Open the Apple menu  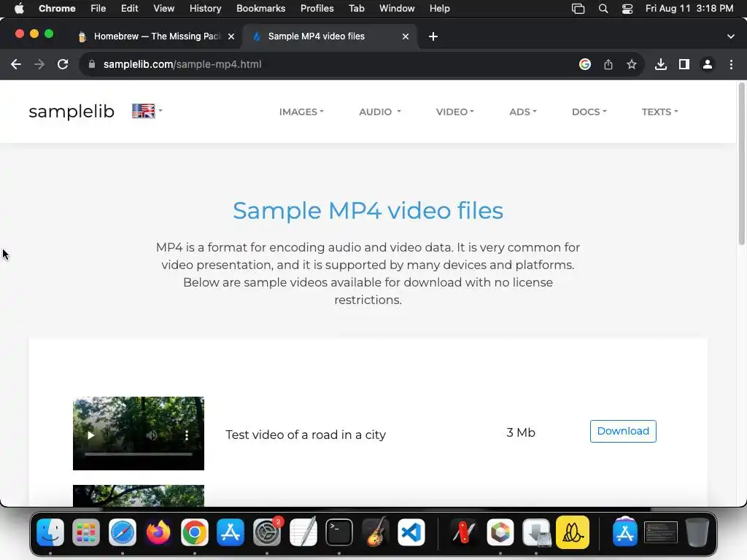coord(19,8)
